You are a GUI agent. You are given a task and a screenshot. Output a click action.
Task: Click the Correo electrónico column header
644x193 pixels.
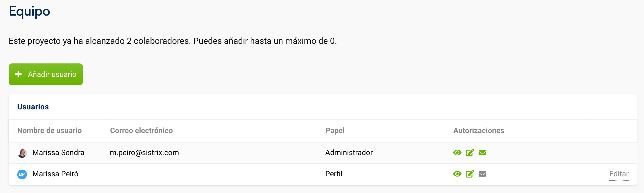(141, 131)
